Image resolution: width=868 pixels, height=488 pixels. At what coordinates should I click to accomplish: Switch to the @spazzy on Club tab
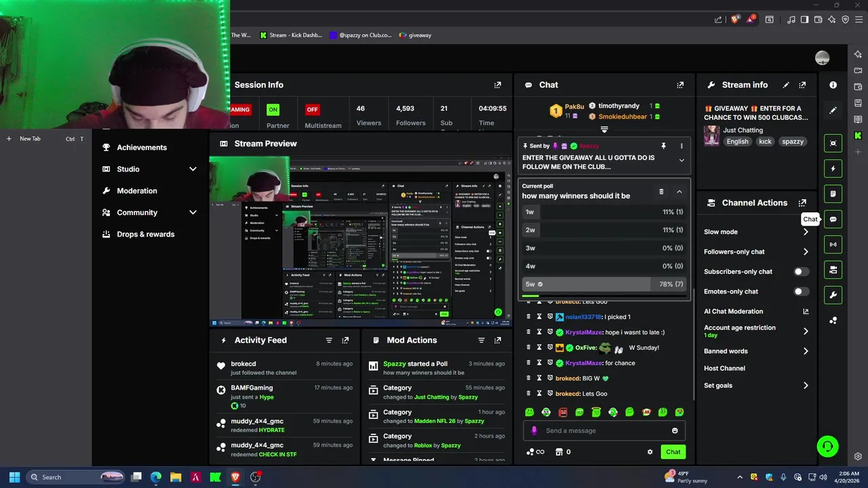(360, 35)
